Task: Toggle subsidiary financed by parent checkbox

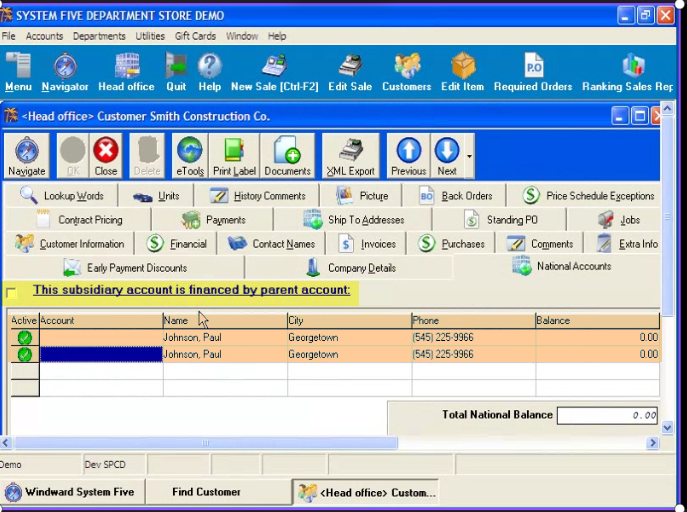Action: click(x=11, y=293)
